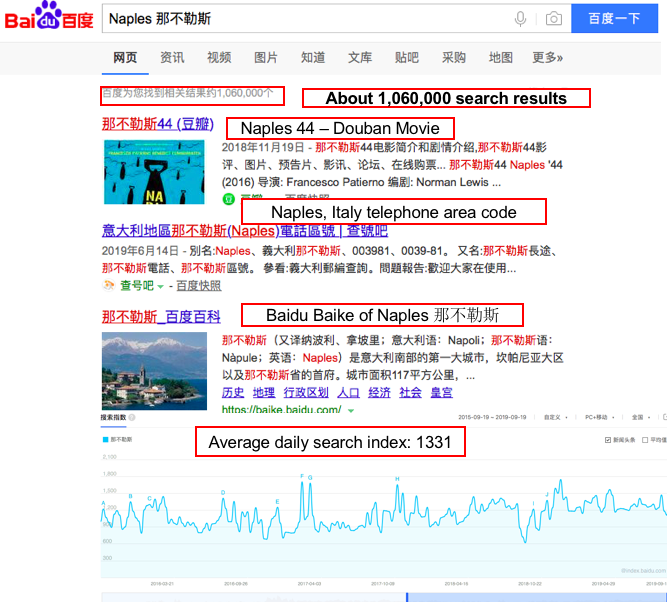
Task: Click news marker E on chart
Action: (277, 502)
